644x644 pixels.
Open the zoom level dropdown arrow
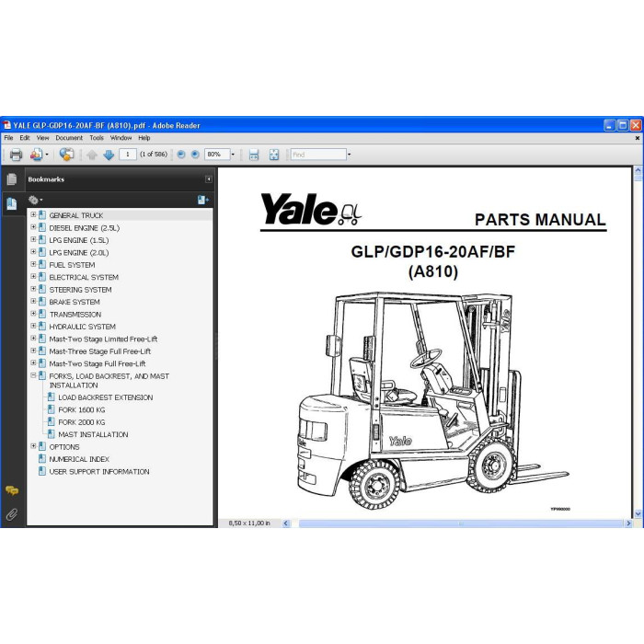(x=233, y=155)
